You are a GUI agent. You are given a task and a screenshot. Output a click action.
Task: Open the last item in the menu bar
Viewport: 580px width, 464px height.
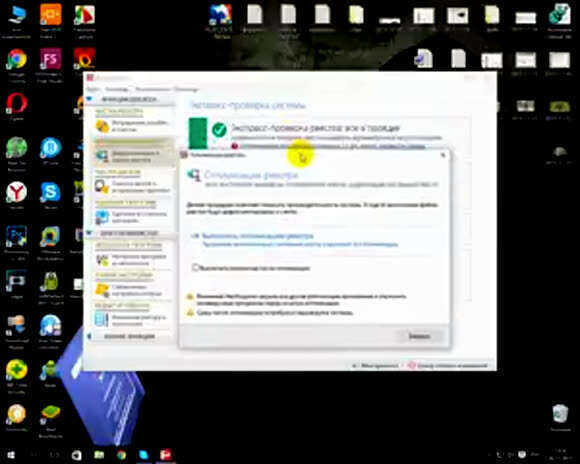[x=186, y=89]
